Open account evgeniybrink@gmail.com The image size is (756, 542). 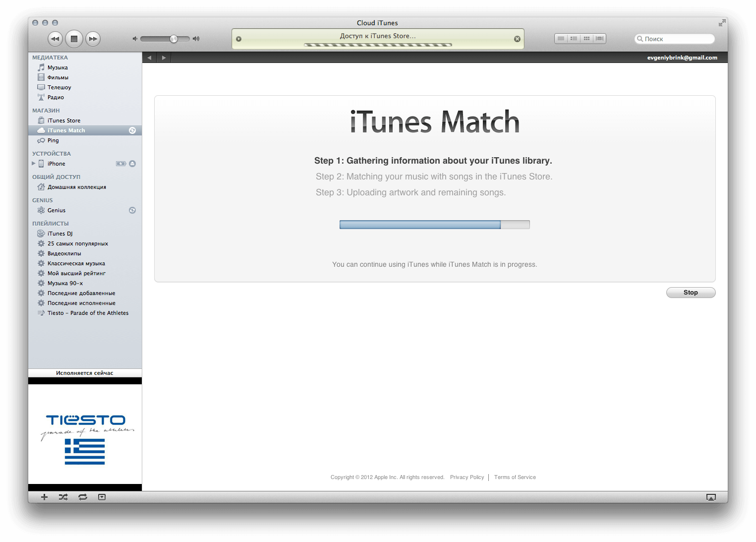tap(682, 58)
